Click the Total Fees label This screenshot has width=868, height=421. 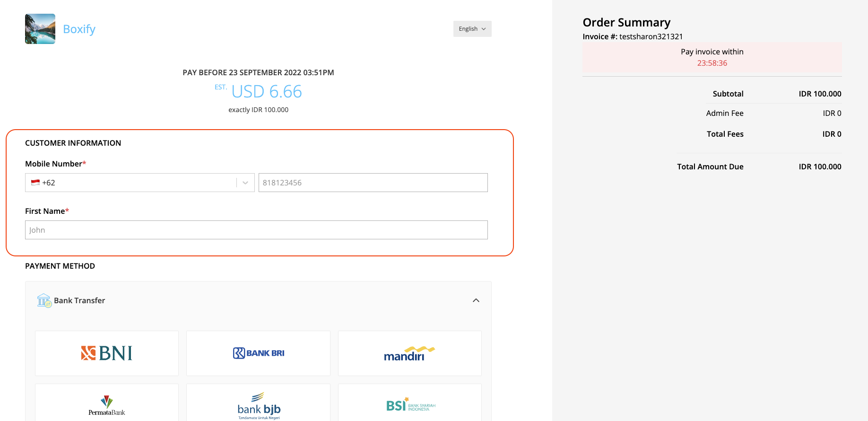pos(725,134)
